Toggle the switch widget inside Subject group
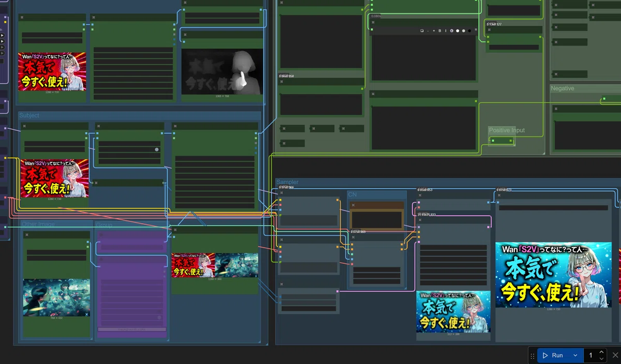 [156, 149]
